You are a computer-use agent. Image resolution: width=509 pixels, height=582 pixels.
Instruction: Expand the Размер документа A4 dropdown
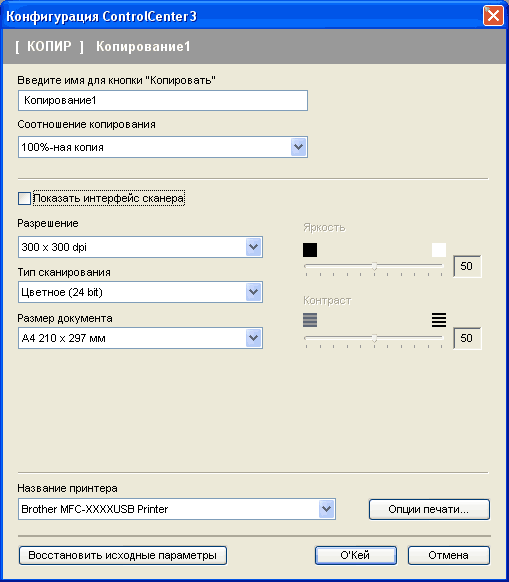(x=254, y=338)
